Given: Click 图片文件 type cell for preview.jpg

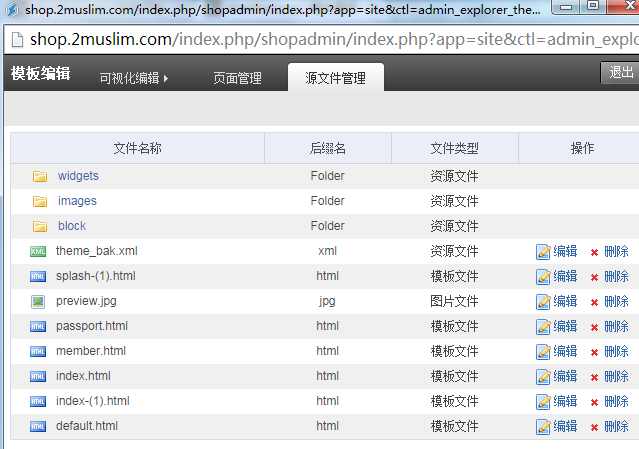Looking at the screenshot, I should [x=454, y=302].
